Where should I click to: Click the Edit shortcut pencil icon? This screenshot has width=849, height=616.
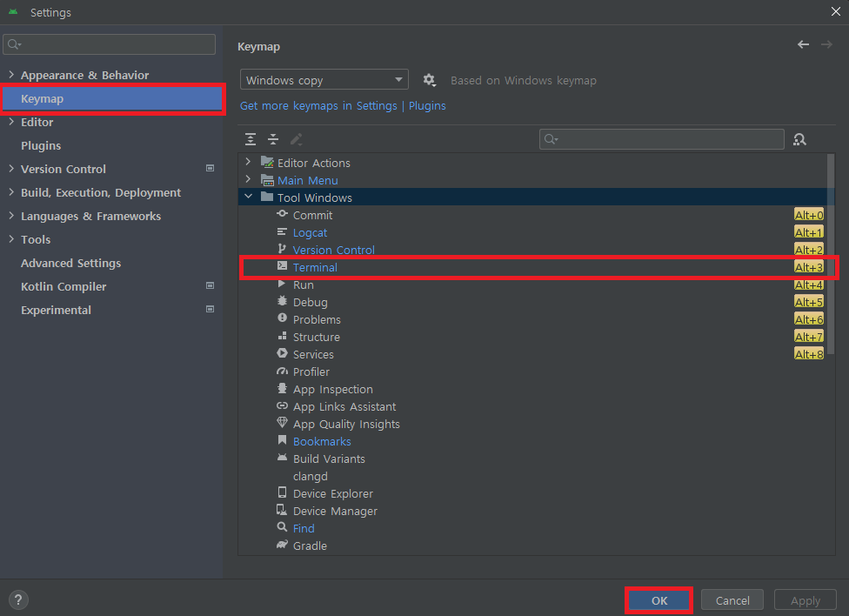tap(296, 139)
